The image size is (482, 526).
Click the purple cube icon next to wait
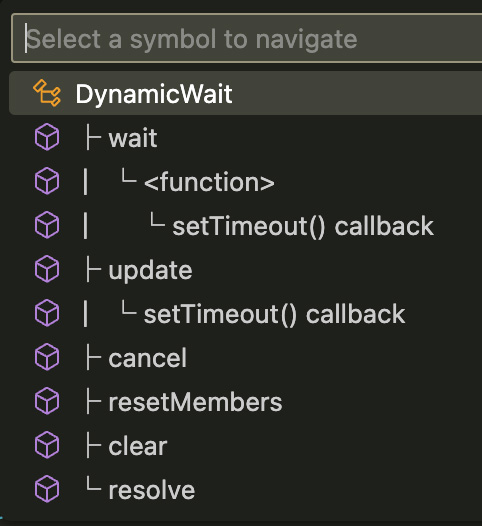click(x=47, y=137)
